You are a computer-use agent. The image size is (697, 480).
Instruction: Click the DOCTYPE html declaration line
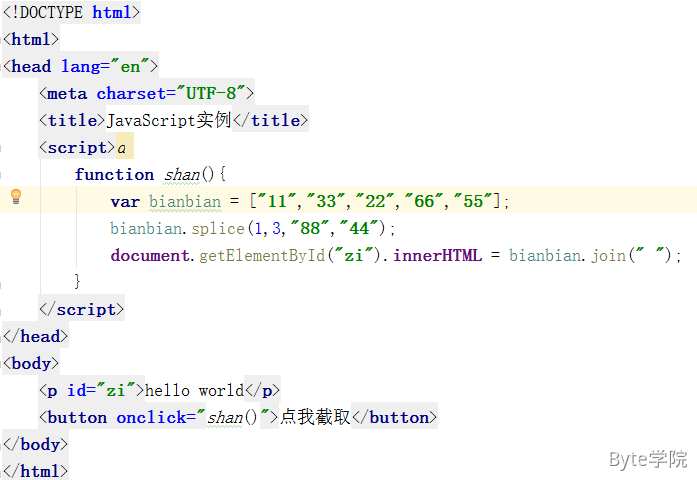click(x=72, y=12)
